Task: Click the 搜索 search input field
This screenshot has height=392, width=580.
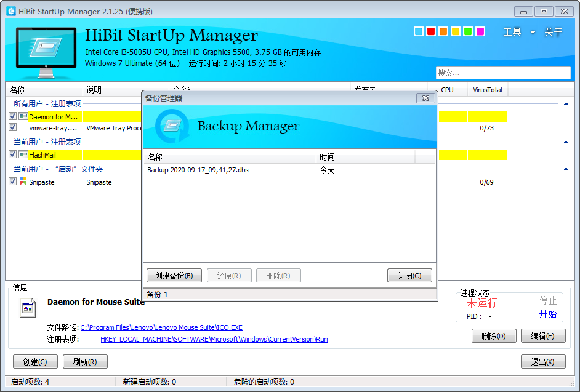Action: coord(502,73)
